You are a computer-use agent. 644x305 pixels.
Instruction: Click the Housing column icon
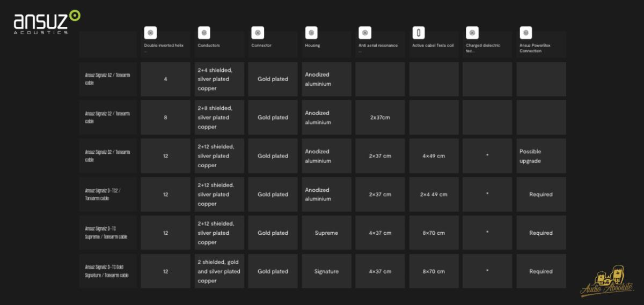[x=311, y=33]
